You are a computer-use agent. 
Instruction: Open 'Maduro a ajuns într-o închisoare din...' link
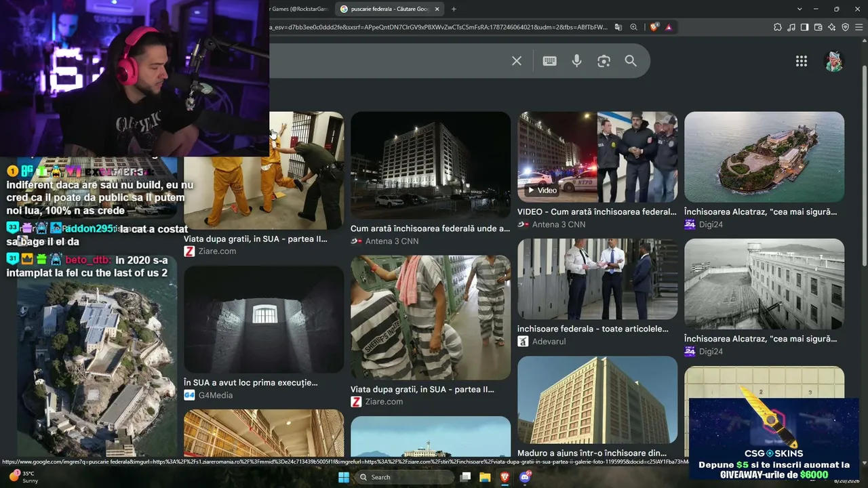click(592, 453)
